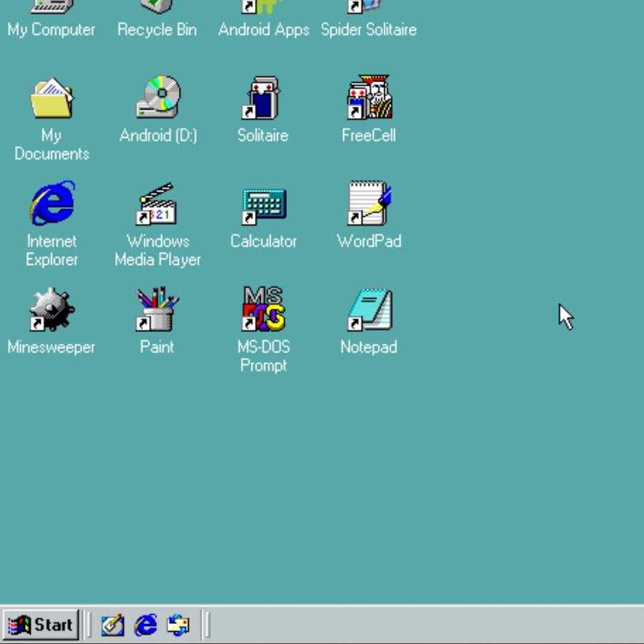Select the WordPad shortcut icon
This screenshot has height=644, width=644.
click(x=369, y=203)
